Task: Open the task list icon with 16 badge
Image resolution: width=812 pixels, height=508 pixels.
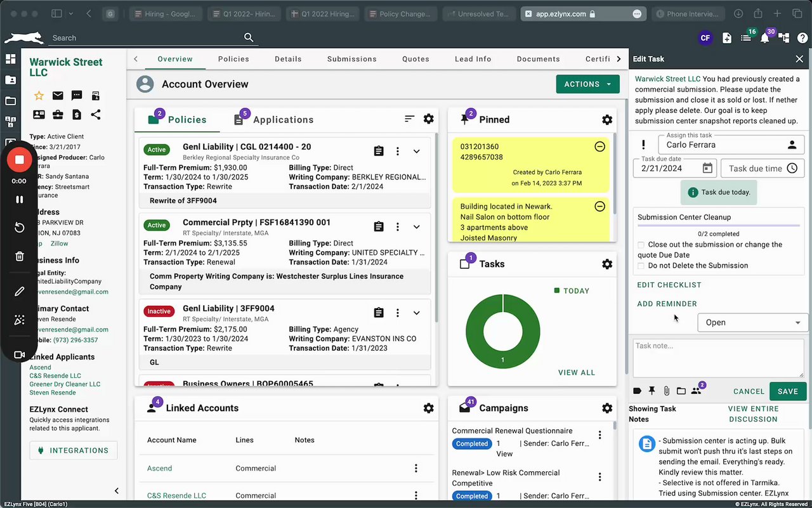Action: pyautogui.click(x=746, y=38)
